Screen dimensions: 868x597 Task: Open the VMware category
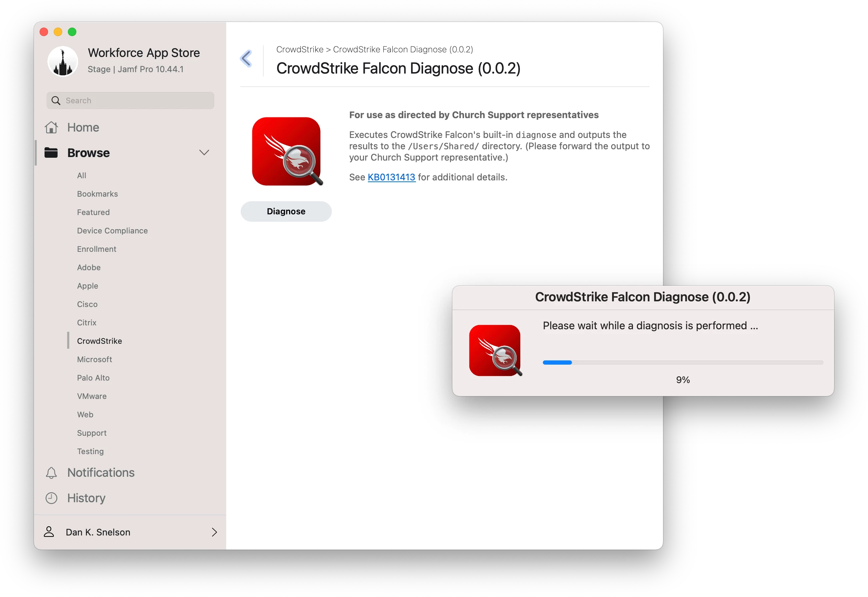(92, 396)
